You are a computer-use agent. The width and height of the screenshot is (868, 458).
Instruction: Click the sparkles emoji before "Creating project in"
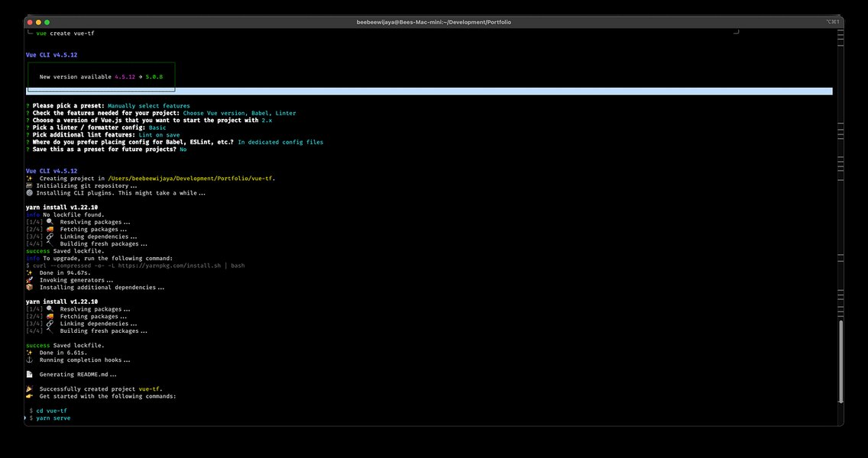coord(29,179)
